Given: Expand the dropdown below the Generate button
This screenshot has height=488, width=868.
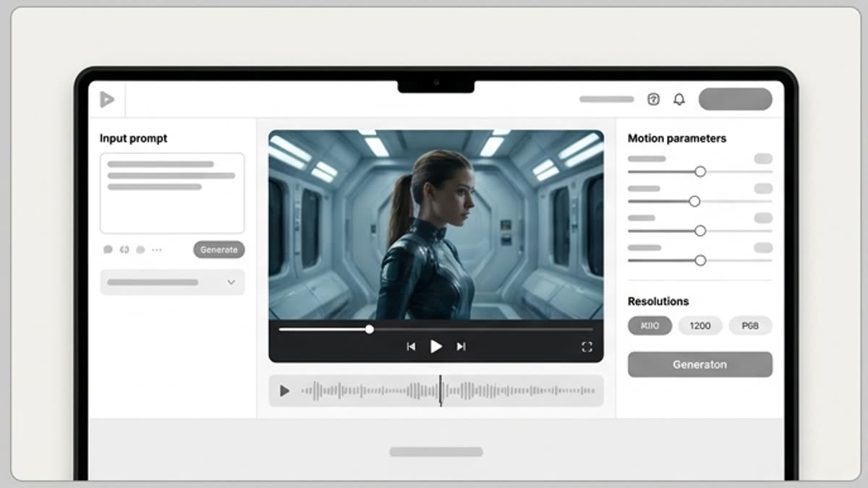Looking at the screenshot, I should coord(172,282).
